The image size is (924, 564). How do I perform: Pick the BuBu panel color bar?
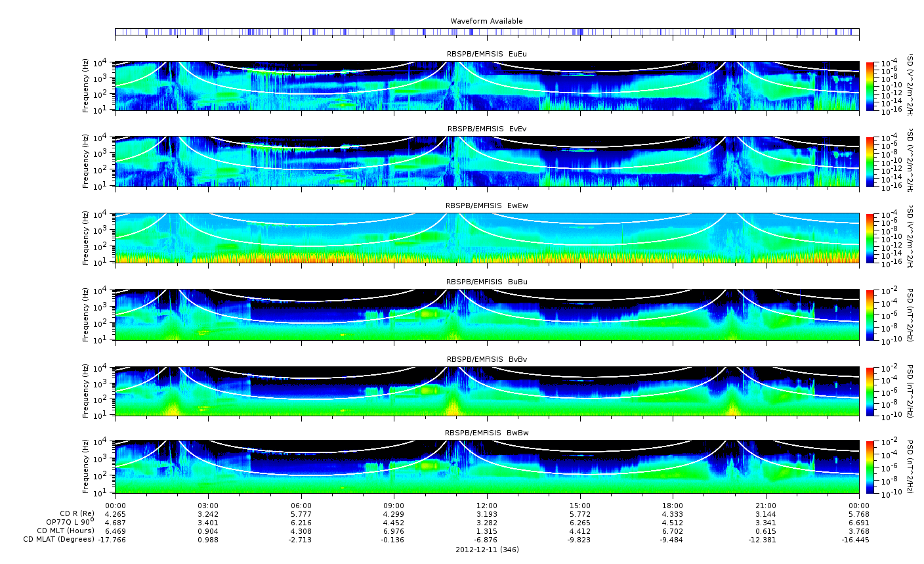tap(870, 315)
